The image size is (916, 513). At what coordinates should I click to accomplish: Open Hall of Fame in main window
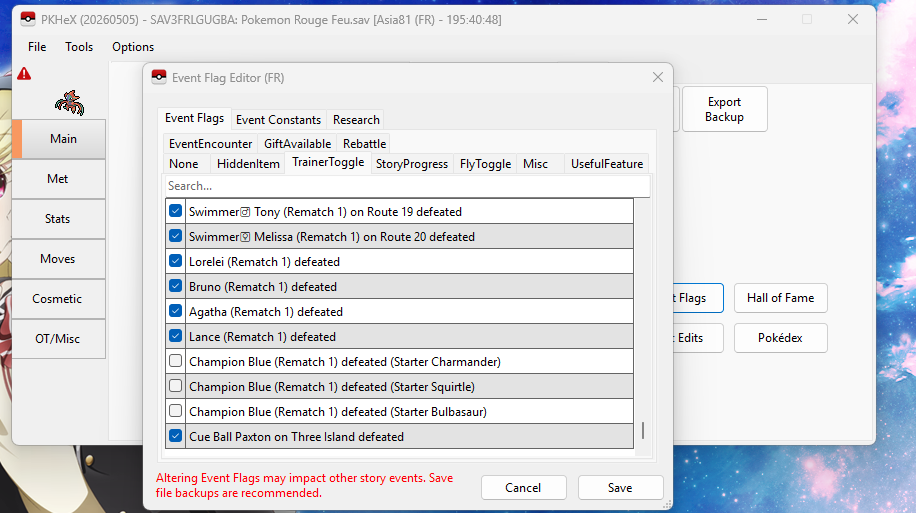[x=780, y=298]
